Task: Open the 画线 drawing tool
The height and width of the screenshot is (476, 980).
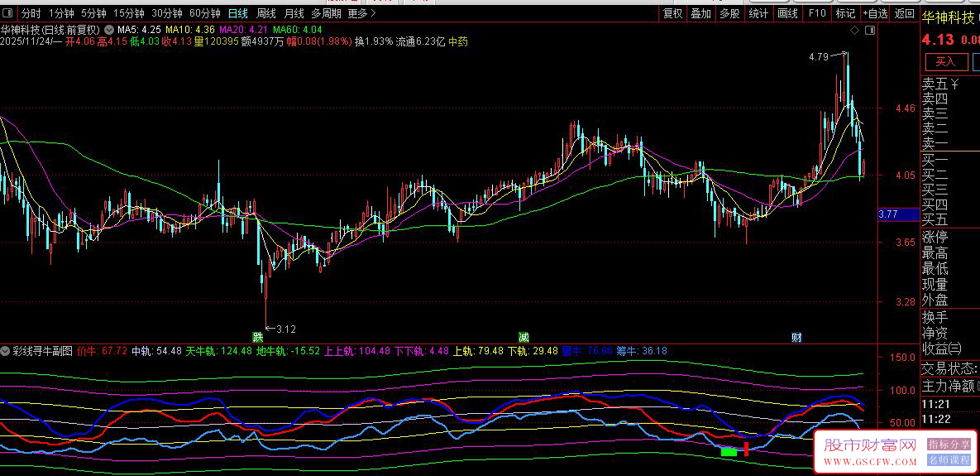Action: pyautogui.click(x=787, y=13)
